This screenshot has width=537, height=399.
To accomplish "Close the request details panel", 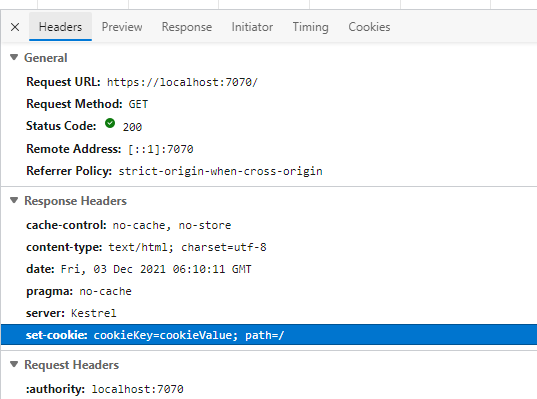I will coord(15,27).
